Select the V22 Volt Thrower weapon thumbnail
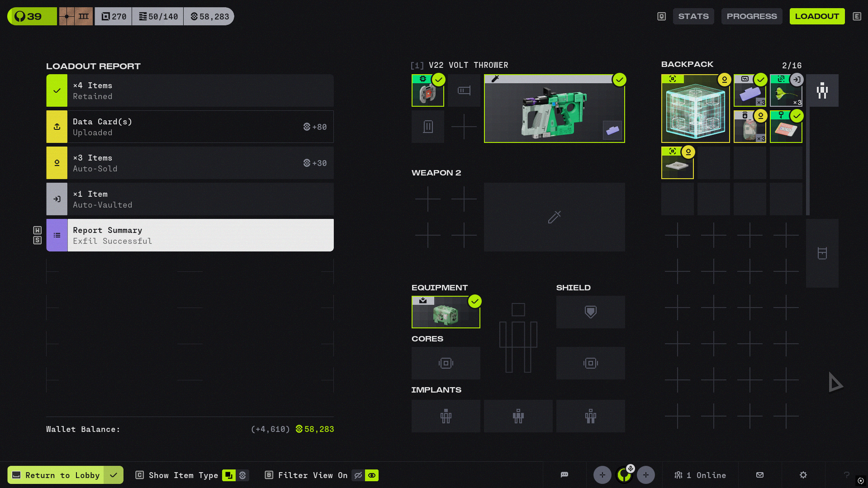Viewport: 868px width, 488px height. [555, 109]
